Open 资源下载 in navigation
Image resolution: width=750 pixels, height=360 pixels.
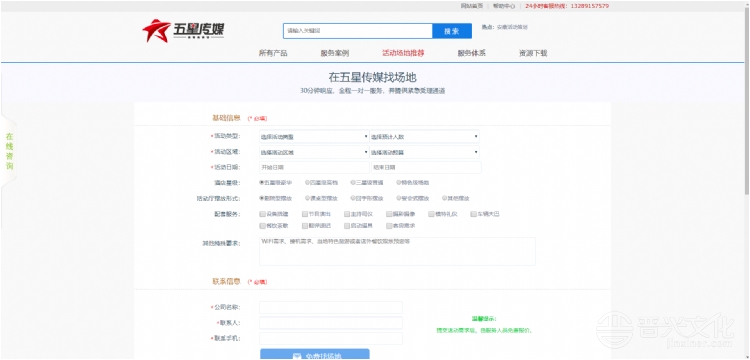533,53
